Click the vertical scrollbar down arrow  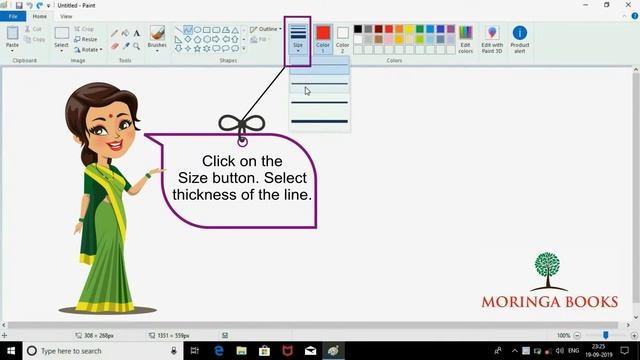tap(636, 317)
